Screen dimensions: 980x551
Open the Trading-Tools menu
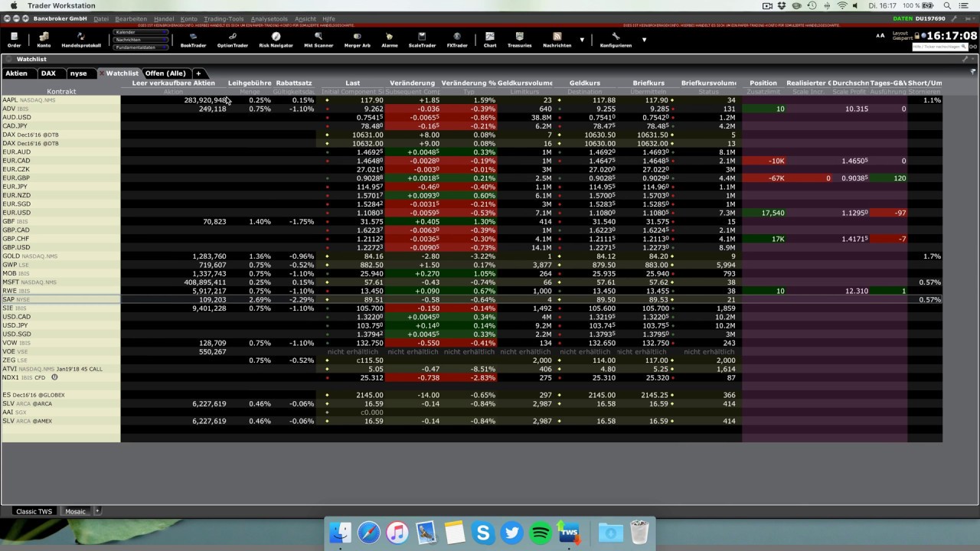pos(224,18)
